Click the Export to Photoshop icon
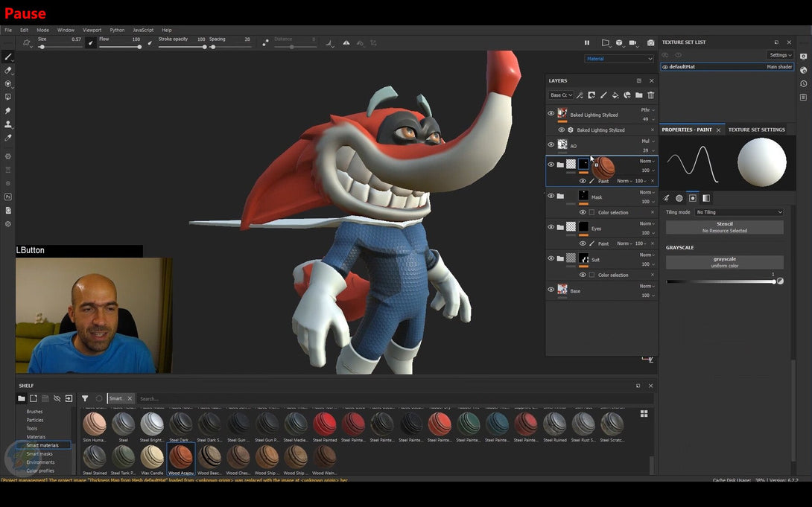This screenshot has width=812, height=507. 7,197
